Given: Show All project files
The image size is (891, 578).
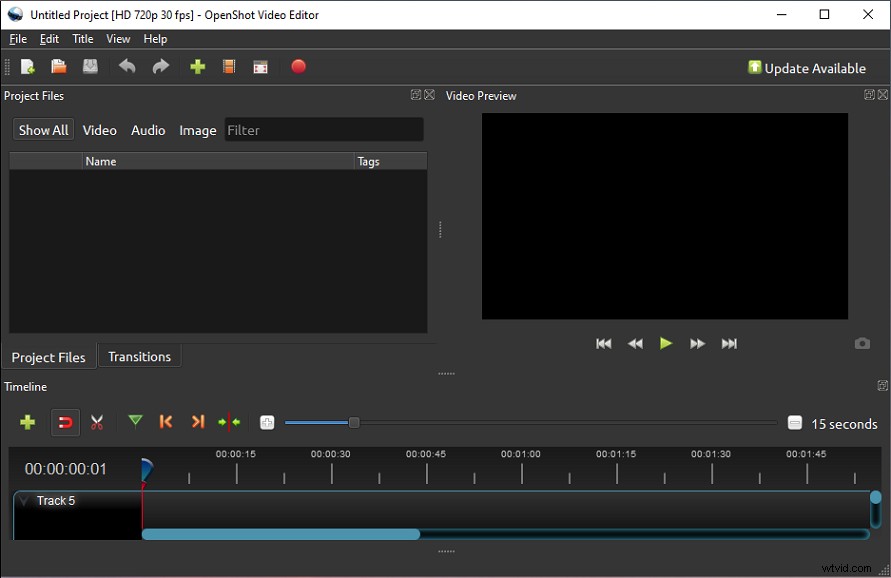Looking at the screenshot, I should tap(43, 129).
